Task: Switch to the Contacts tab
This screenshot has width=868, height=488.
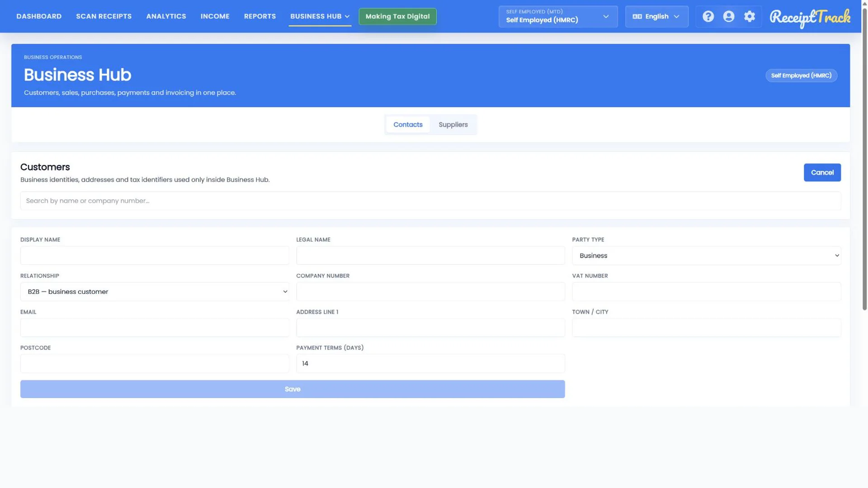Action: tap(408, 125)
